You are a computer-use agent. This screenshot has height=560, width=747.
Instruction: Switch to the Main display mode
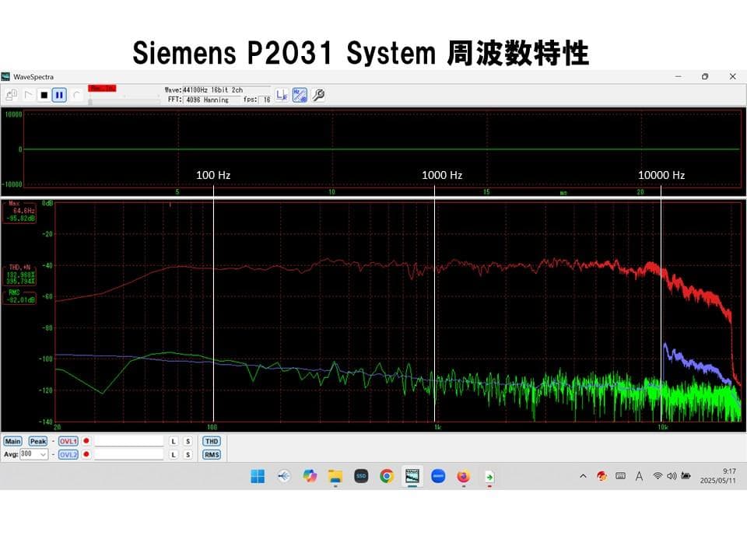click(13, 441)
